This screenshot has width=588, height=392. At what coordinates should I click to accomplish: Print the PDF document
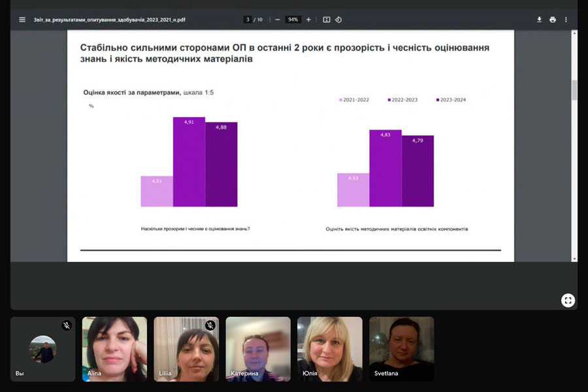tap(553, 20)
